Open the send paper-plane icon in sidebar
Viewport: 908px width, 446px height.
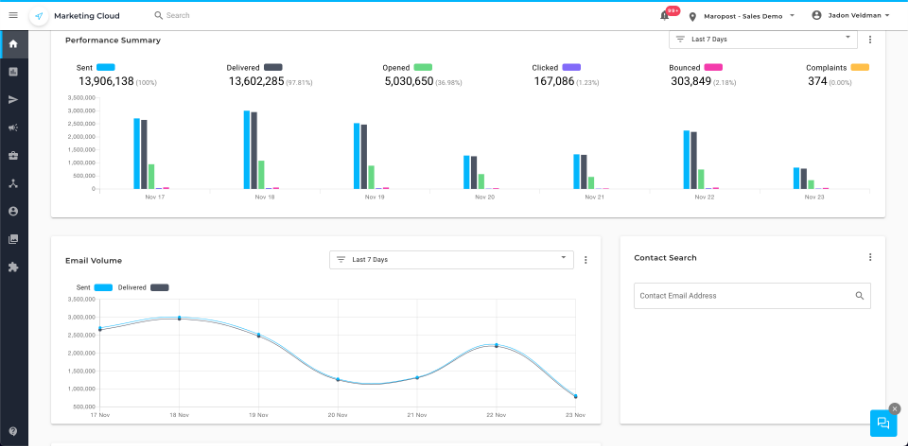pos(13,100)
